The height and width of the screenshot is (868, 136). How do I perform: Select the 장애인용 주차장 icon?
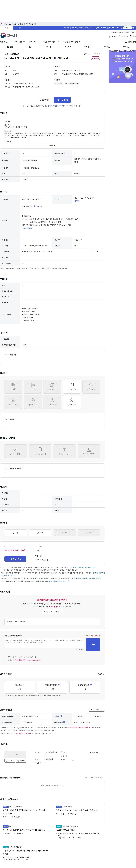[x=15, y=451]
